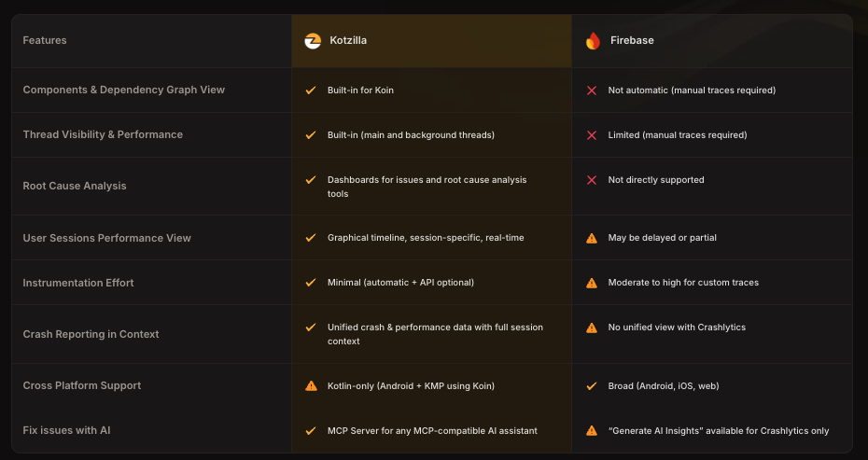The width and height of the screenshot is (868, 460).
Task: Click red X beside Not directly supported
Action: tap(592, 180)
